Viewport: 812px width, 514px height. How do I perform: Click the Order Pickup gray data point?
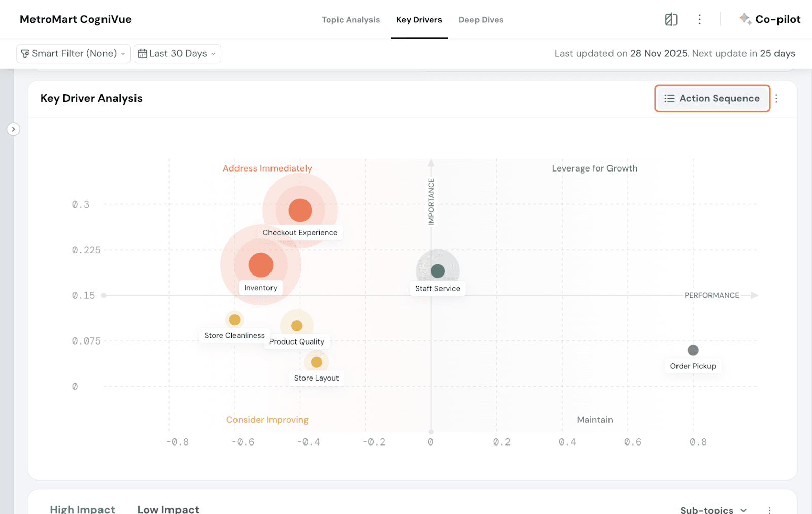tap(693, 350)
